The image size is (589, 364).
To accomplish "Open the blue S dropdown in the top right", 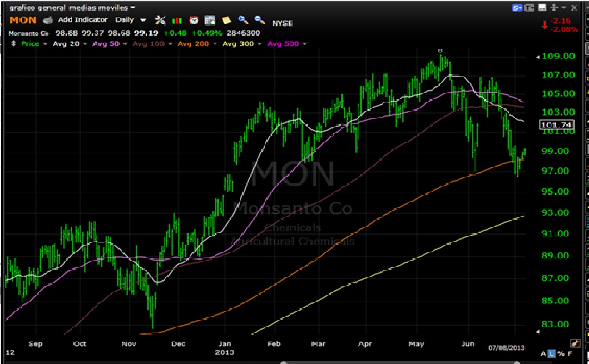I will click(x=517, y=8).
